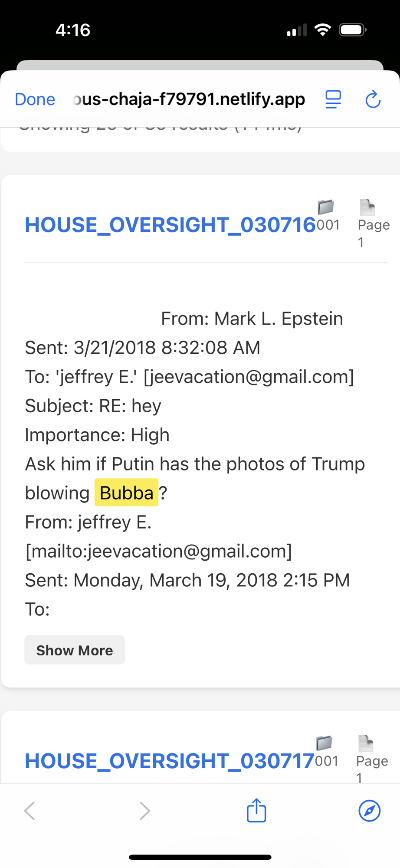This screenshot has height=868, width=400.
Task: Tap the Wi-Fi status icon
Action: (322, 30)
